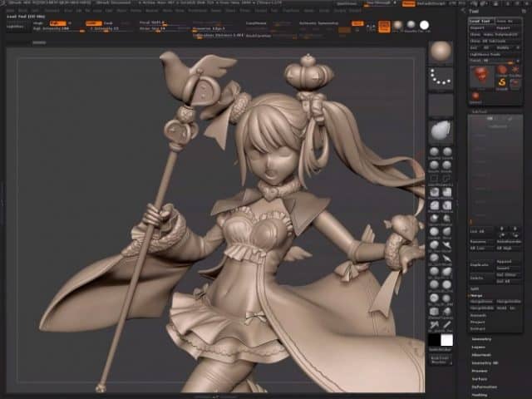Select the diagonal line brush icon at bottom of brush list

tap(447, 325)
